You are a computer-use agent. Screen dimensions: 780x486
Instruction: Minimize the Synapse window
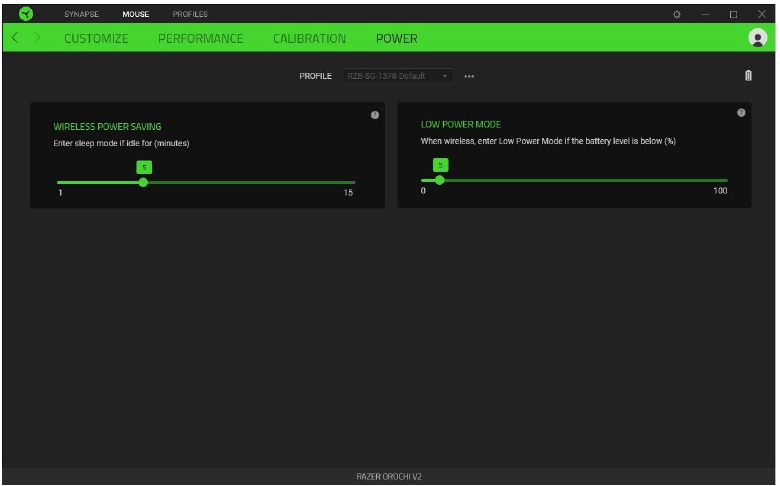(x=705, y=14)
